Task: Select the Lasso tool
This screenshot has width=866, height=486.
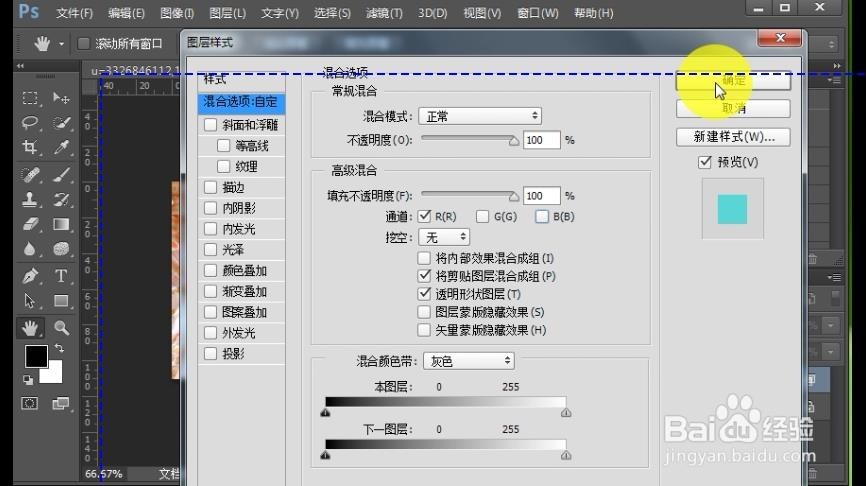Action: (30, 122)
